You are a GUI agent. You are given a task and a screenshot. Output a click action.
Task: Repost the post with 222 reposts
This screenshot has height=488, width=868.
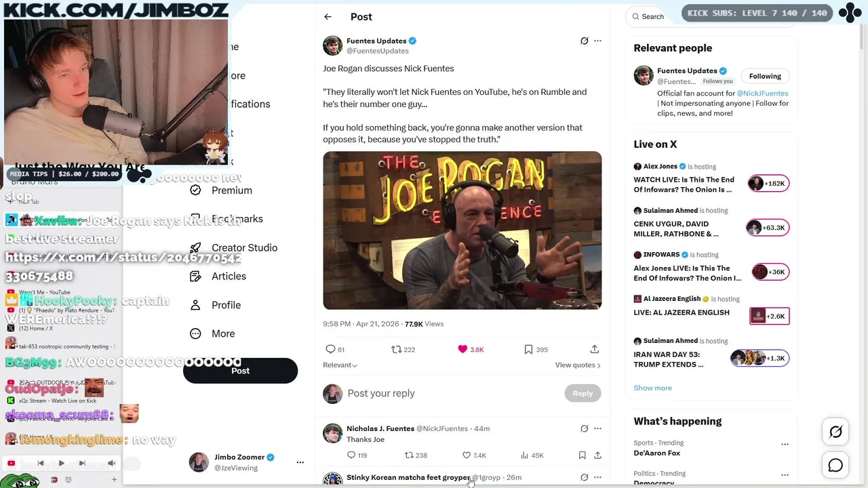coord(397,349)
